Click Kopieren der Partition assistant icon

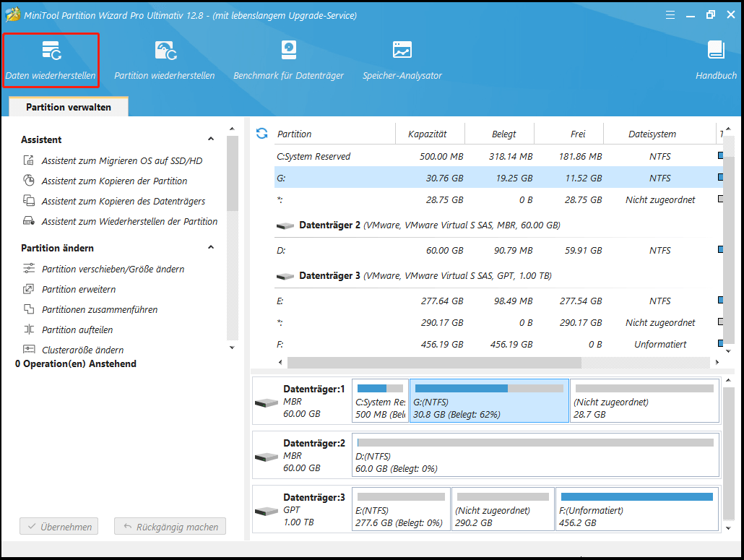pyautogui.click(x=29, y=181)
